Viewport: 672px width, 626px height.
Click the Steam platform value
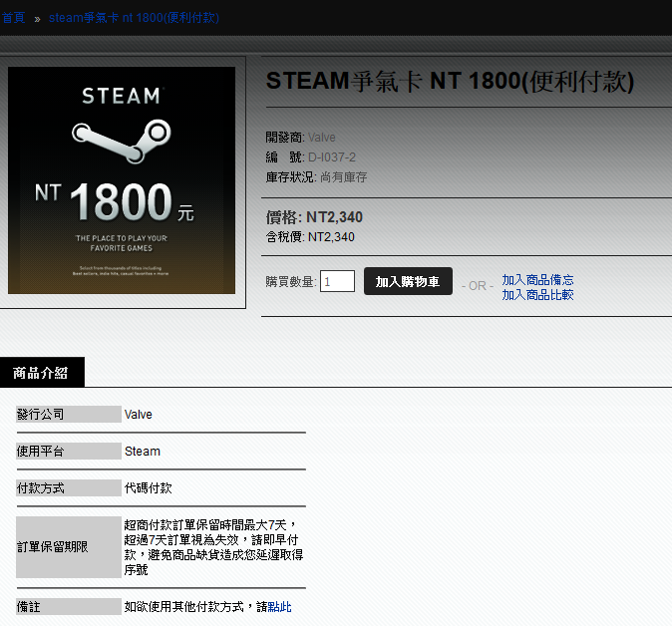point(143,452)
